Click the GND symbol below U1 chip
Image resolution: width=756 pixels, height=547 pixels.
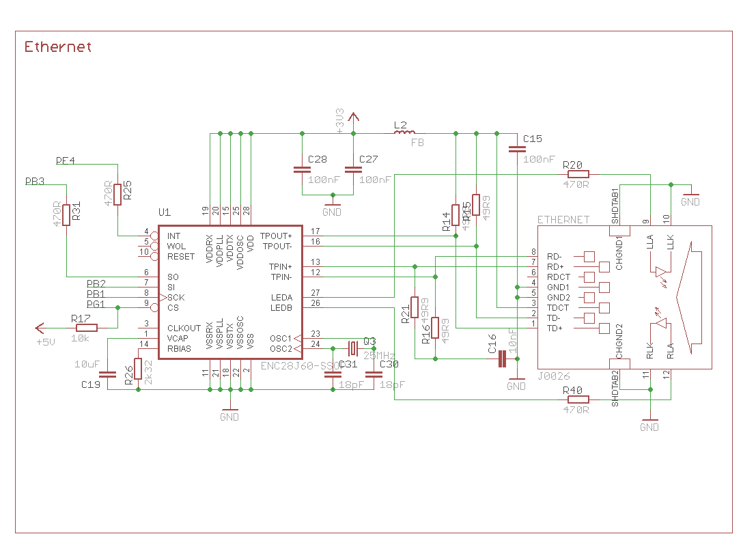229,413
